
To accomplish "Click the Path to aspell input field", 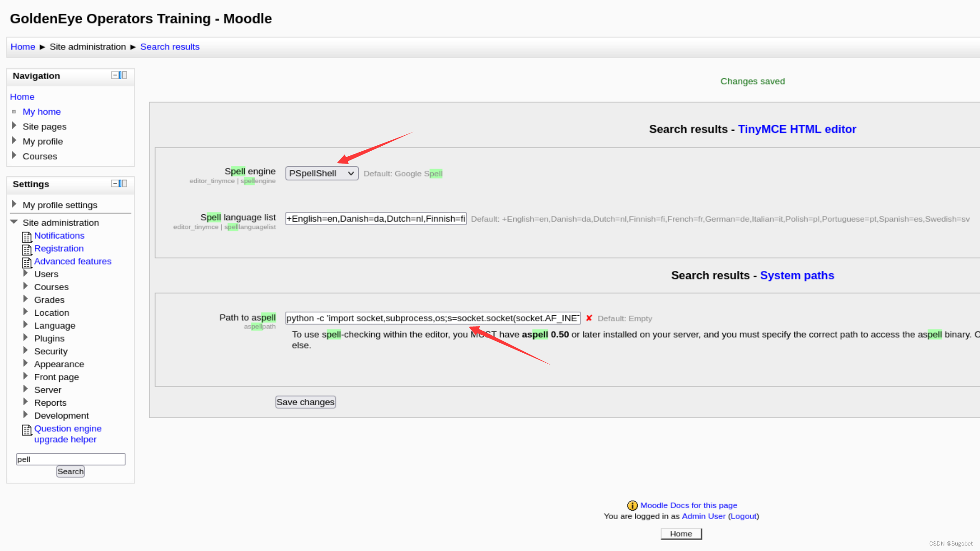I will (432, 318).
